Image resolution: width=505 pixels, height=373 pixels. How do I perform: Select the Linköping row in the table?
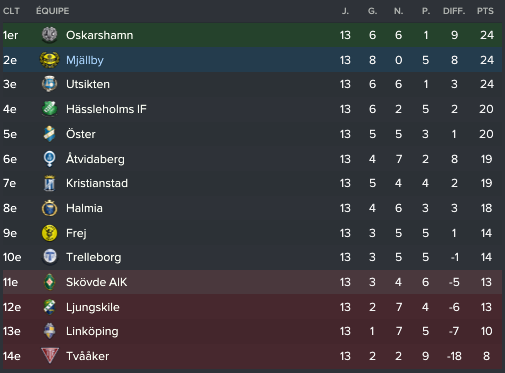[252, 331]
